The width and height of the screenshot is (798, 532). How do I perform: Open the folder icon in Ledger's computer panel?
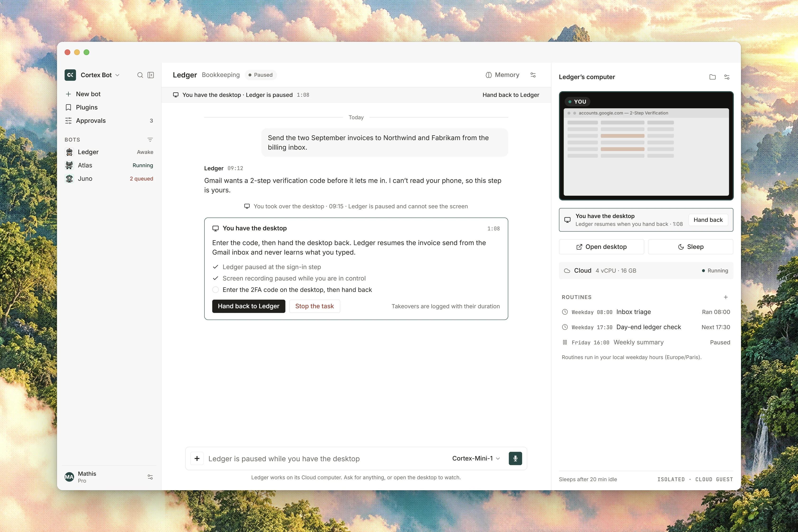coord(712,77)
